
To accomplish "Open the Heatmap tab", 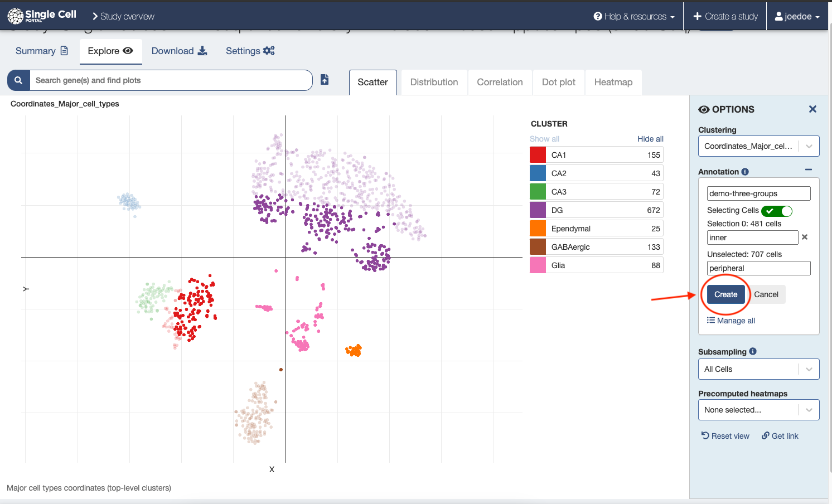I will [x=613, y=82].
